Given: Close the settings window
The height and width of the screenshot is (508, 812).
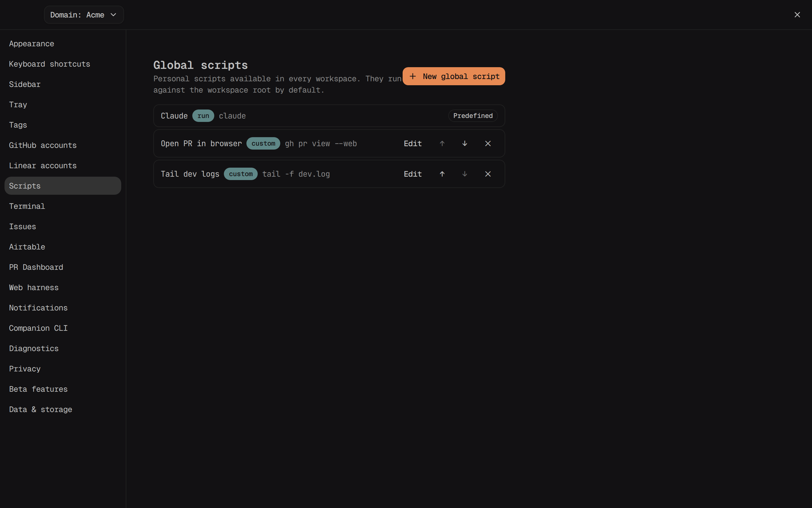Looking at the screenshot, I should [x=797, y=15].
